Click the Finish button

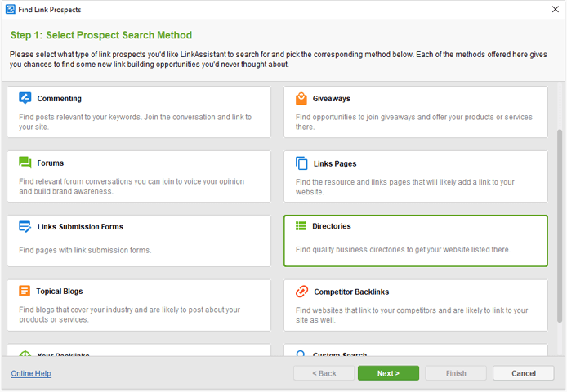click(x=456, y=373)
